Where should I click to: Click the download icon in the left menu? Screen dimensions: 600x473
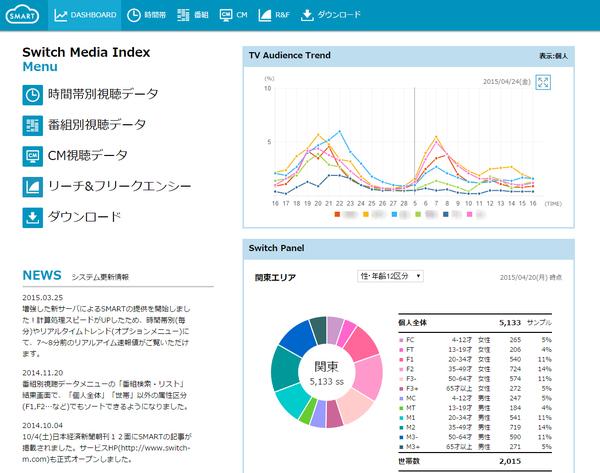pos(33,217)
